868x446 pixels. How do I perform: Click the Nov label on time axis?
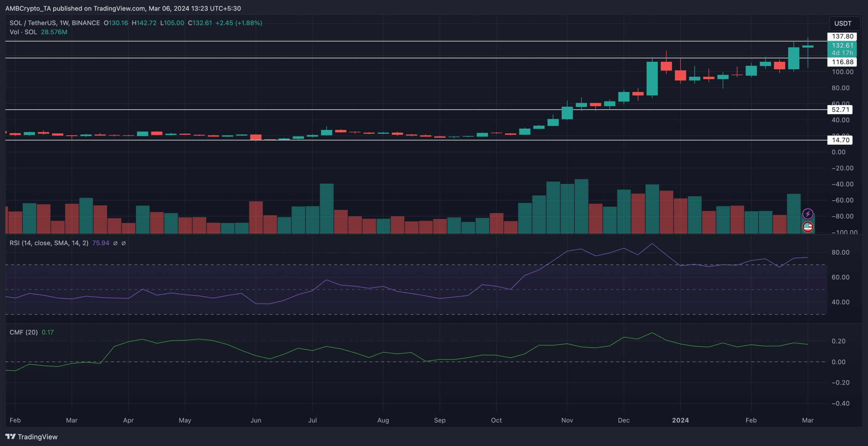pos(567,420)
